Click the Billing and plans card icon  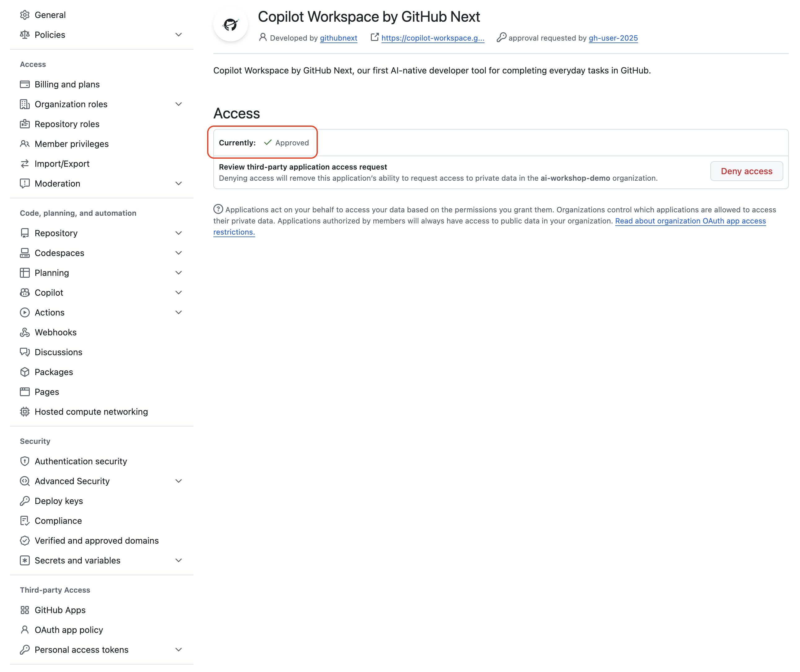click(x=25, y=84)
